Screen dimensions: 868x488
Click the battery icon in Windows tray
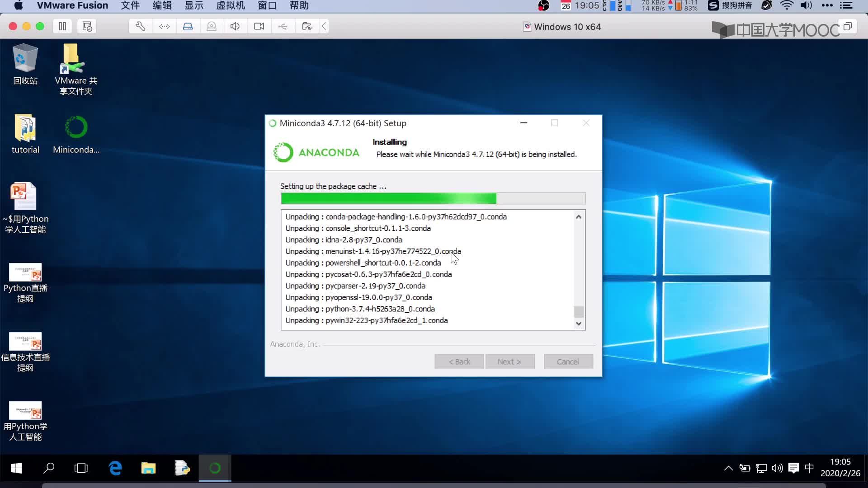pos(745,468)
